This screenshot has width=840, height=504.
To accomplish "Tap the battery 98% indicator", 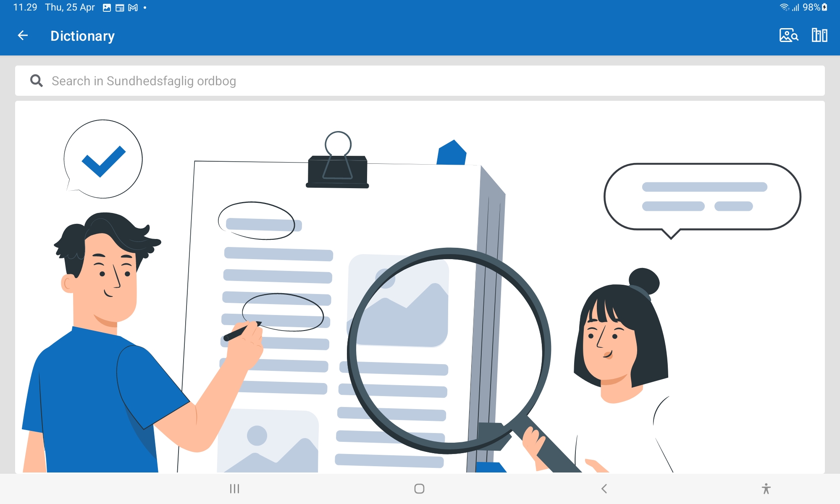I will point(815,7).
